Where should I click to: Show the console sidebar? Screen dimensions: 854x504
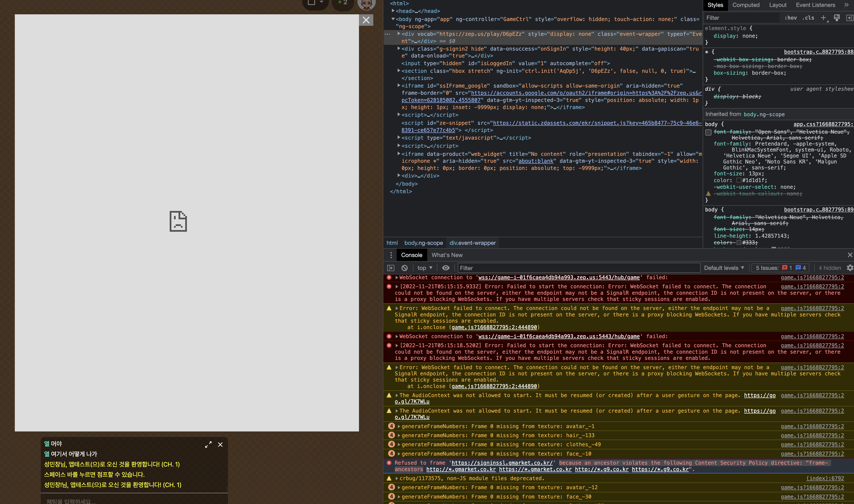pos(391,268)
